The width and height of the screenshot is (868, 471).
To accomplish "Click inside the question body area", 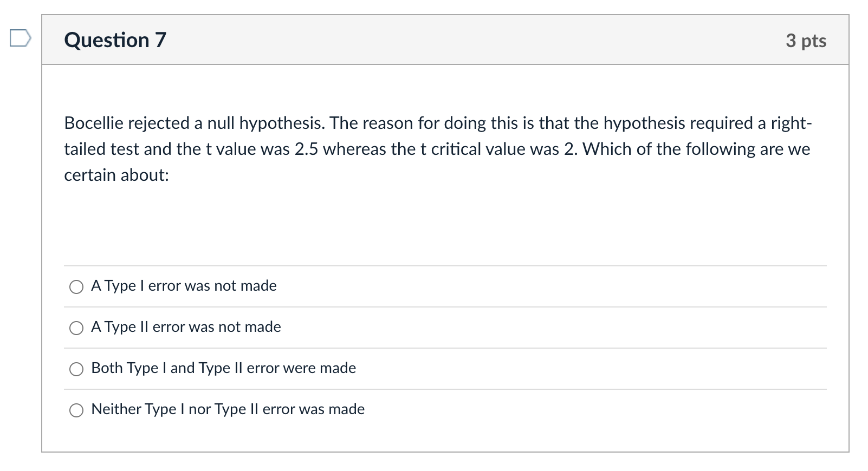I will pyautogui.click(x=433, y=217).
